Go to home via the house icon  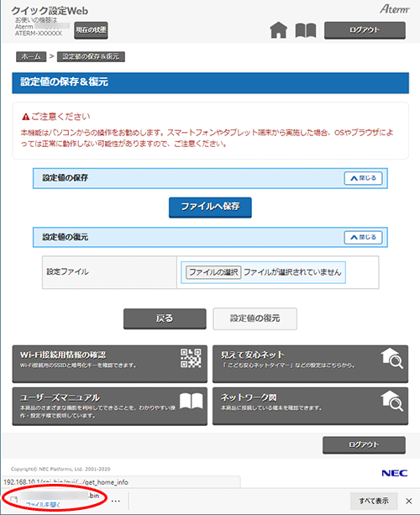tap(279, 30)
